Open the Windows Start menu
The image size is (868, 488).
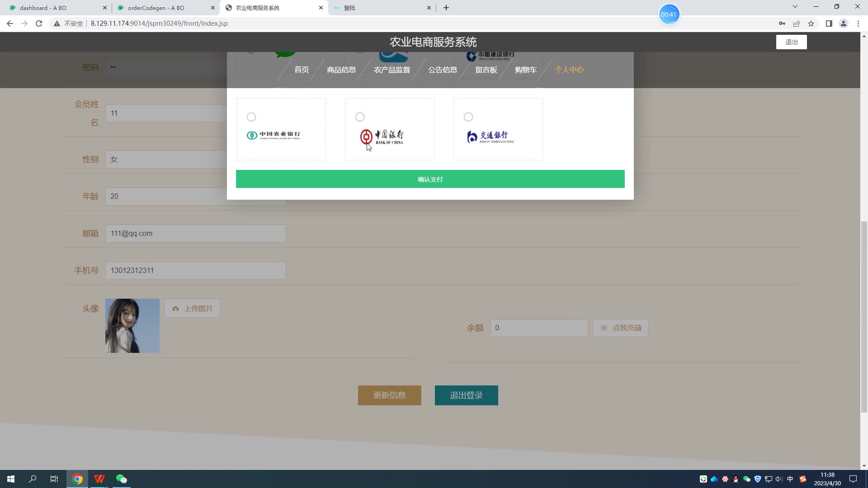pyautogui.click(x=11, y=479)
